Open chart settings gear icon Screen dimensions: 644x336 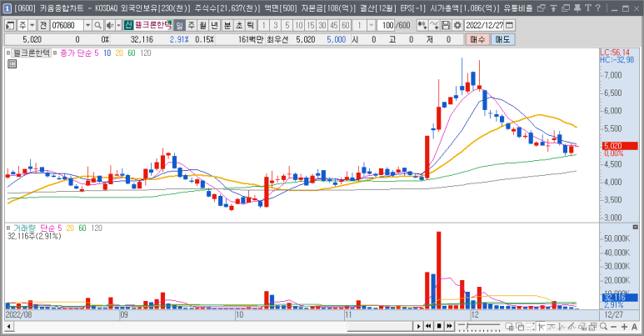[x=457, y=26]
